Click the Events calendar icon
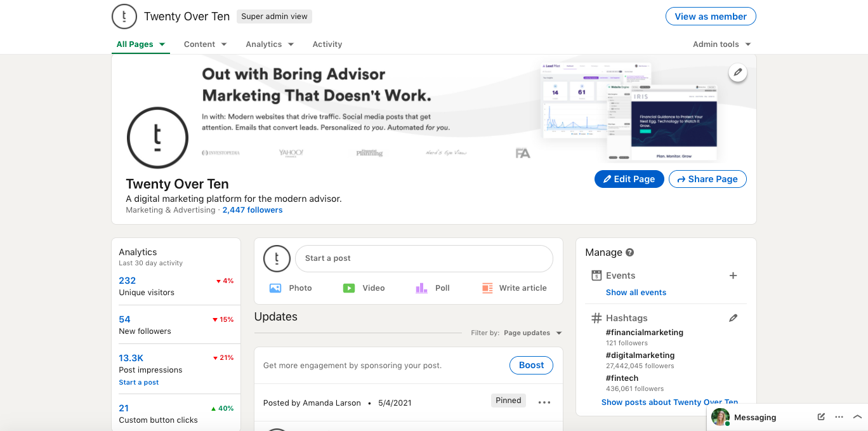 596,275
